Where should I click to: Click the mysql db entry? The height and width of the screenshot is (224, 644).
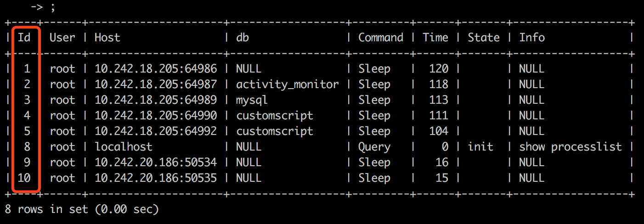[x=252, y=100]
